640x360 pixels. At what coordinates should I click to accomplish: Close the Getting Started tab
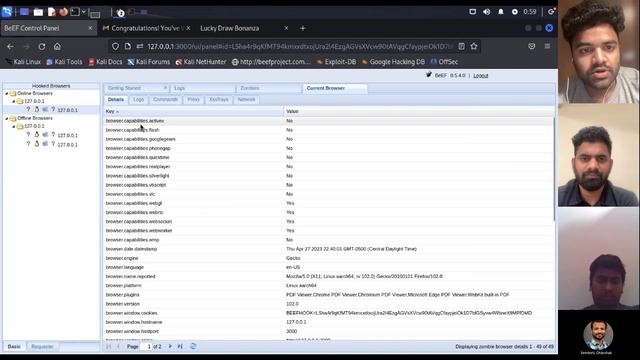(165, 88)
